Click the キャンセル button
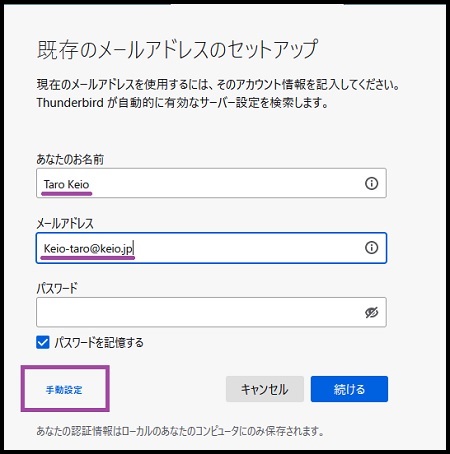This screenshot has height=454, width=450. pos(265,389)
